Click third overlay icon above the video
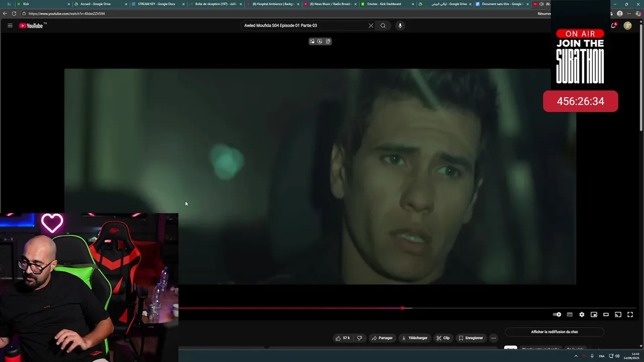The height and width of the screenshot is (362, 644). [328, 41]
